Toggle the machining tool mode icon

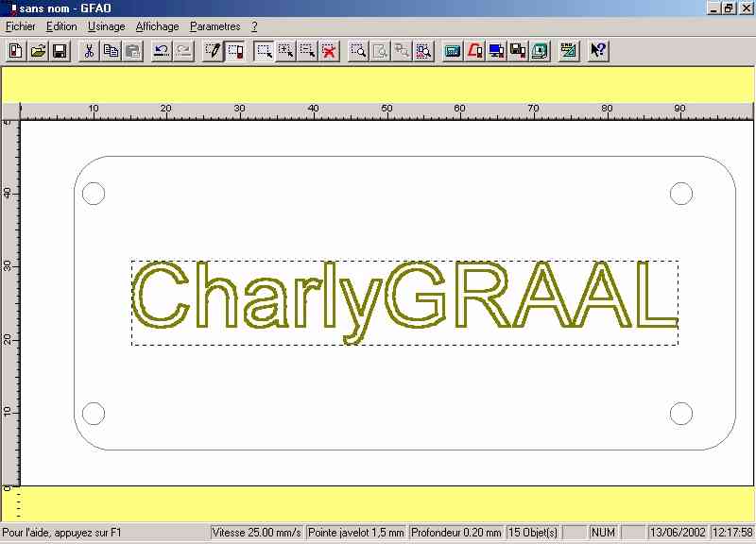pos(235,51)
